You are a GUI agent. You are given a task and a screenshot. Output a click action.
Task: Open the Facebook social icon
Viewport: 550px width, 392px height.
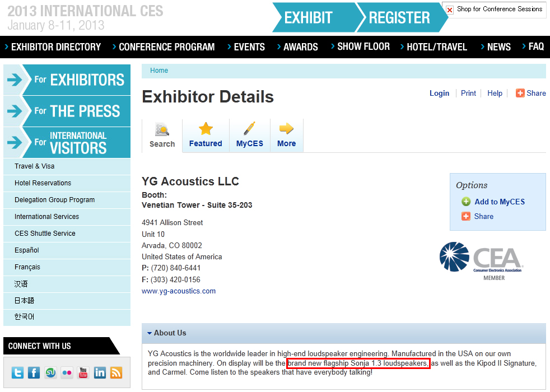(34, 372)
